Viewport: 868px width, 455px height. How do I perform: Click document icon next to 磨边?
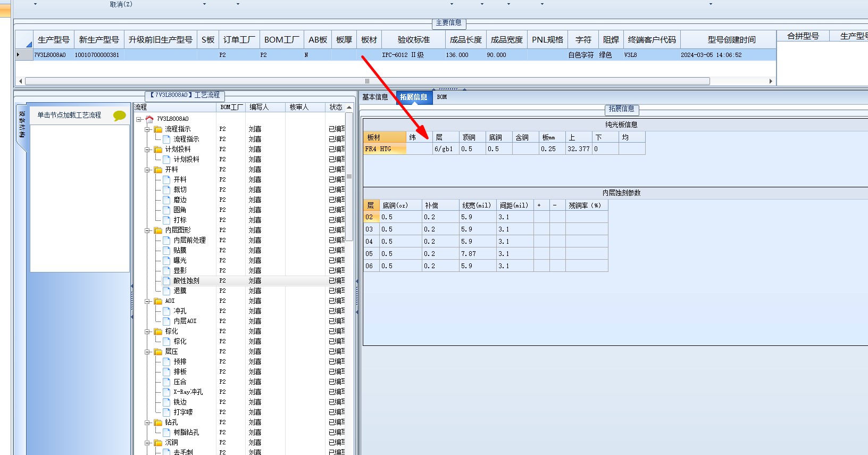(166, 200)
